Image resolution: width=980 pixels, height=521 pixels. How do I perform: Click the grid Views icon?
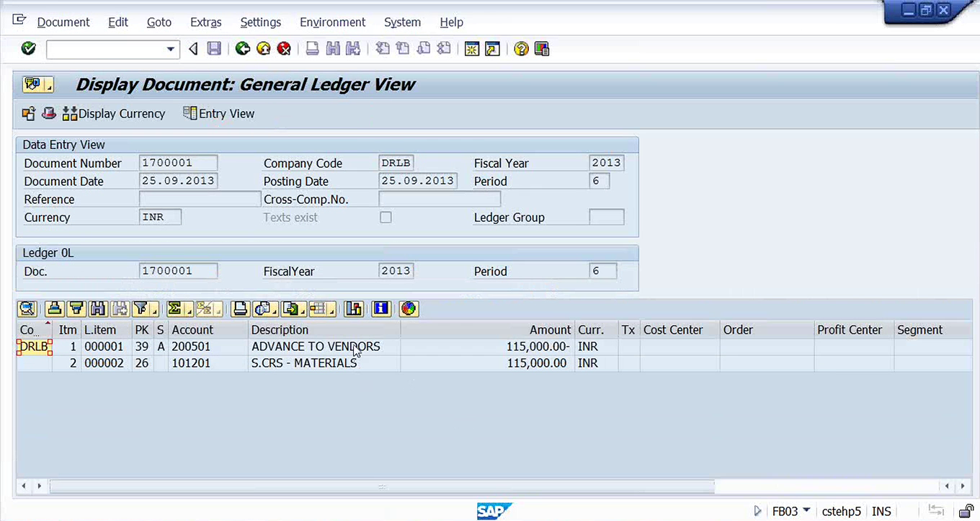(x=262, y=309)
